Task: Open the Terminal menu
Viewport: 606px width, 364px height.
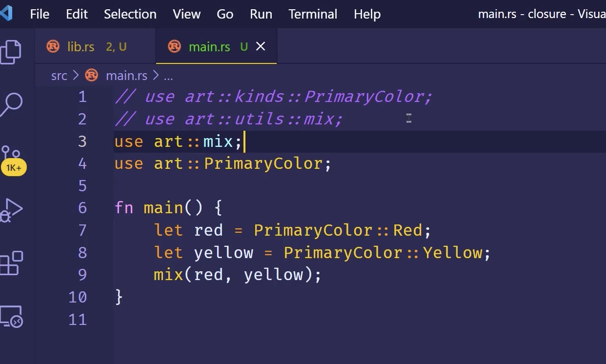Action: pyautogui.click(x=313, y=14)
